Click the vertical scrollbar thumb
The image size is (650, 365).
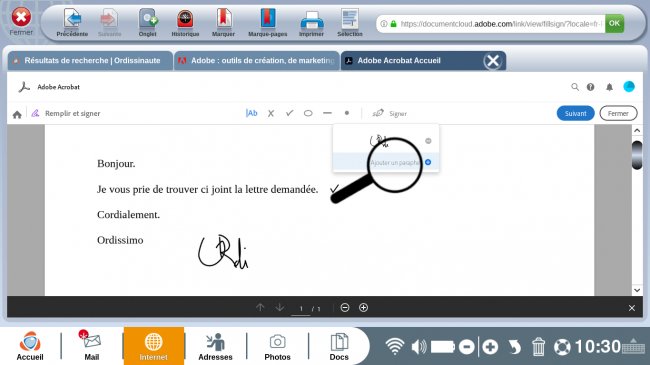[x=637, y=155]
